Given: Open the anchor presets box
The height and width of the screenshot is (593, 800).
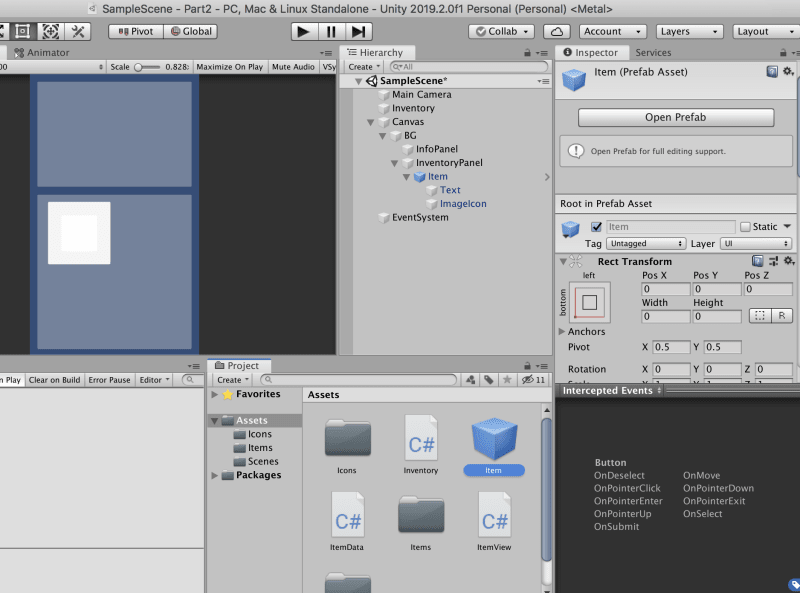Looking at the screenshot, I should pyautogui.click(x=589, y=302).
